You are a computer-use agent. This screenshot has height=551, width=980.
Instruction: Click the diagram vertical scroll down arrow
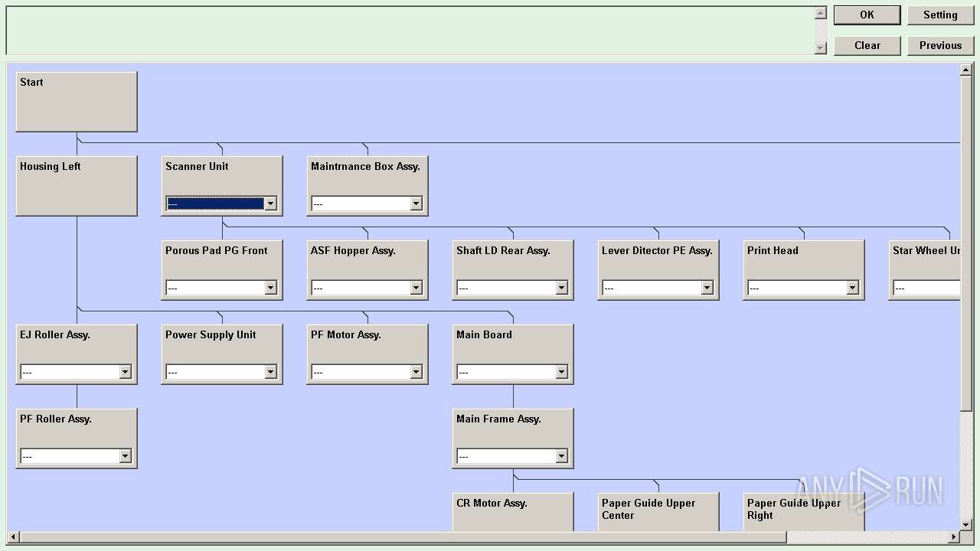pos(966,525)
